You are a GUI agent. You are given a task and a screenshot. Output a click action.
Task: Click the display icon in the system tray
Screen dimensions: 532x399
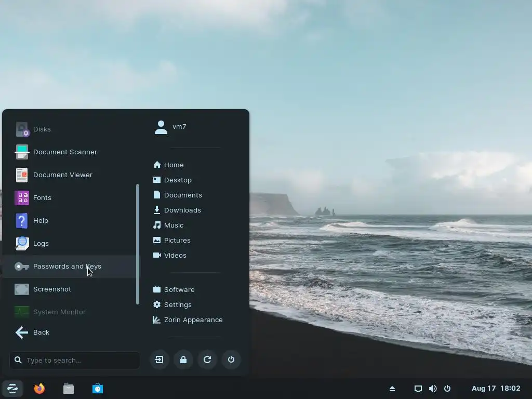click(418, 389)
